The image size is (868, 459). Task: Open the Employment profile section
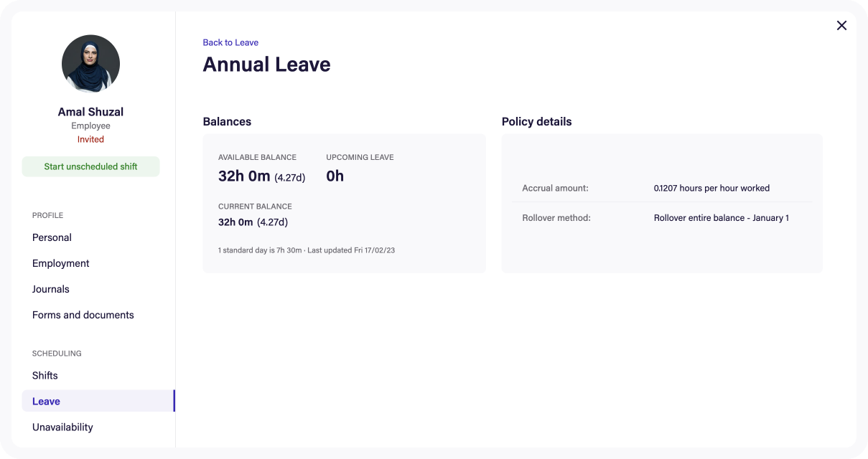(60, 263)
